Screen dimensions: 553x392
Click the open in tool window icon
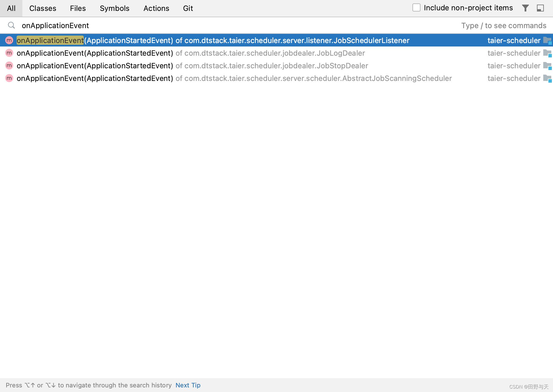tap(540, 8)
